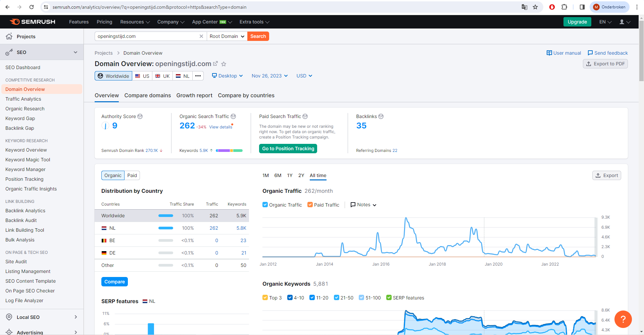Open Nov 26, 2023 date dropdown

click(x=269, y=76)
